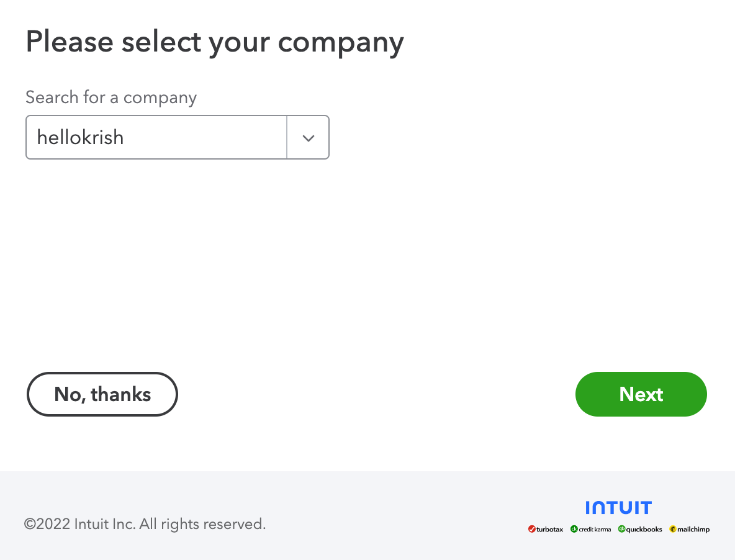Select the credit karma wordmark in footer
The width and height of the screenshot is (735, 560).
pos(595,530)
